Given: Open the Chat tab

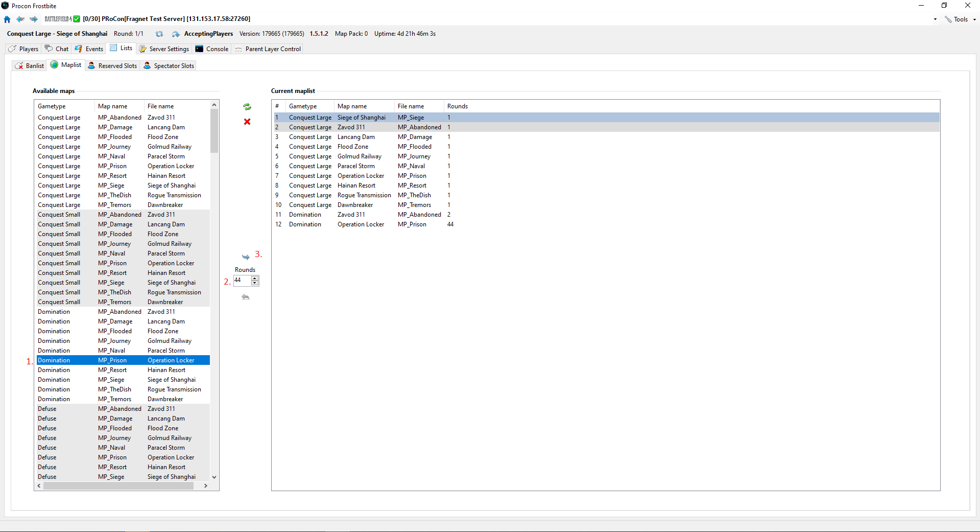Looking at the screenshot, I should pyautogui.click(x=57, y=49).
